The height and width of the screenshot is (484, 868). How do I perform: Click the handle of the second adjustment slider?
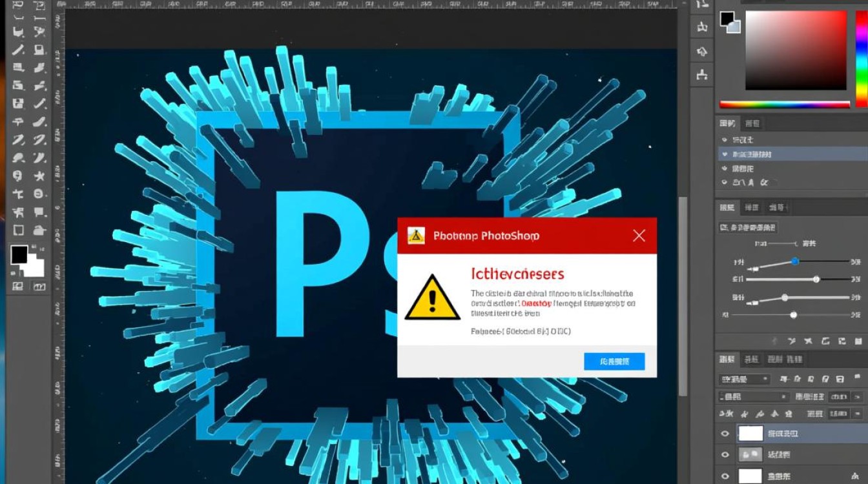(x=816, y=279)
